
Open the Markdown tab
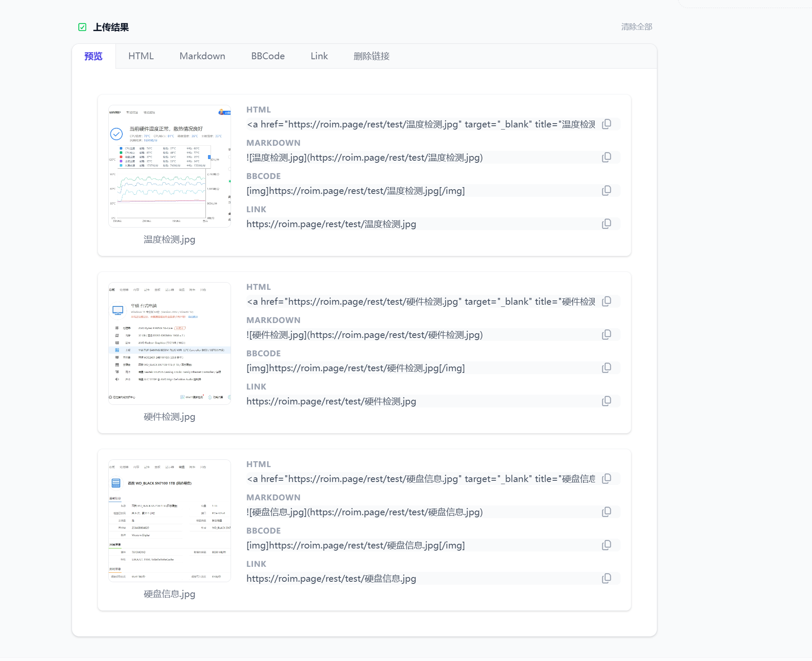[202, 56]
